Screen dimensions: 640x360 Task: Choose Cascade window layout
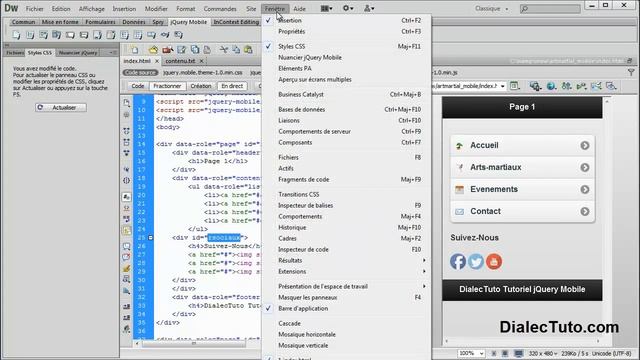click(x=346, y=324)
